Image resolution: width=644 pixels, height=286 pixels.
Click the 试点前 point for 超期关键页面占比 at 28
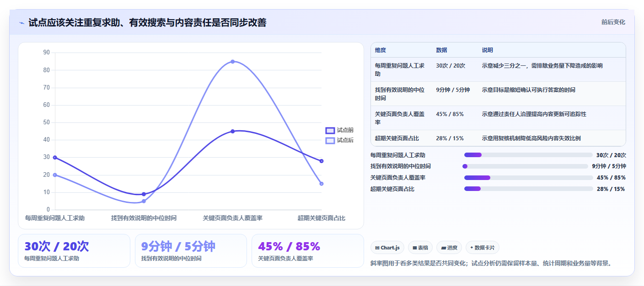[x=322, y=161]
